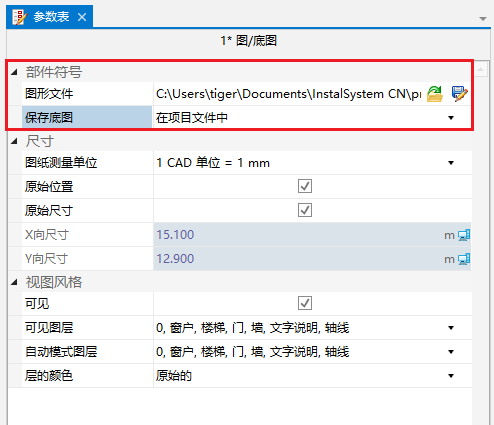Collapse the 视图风格 section
494x425 pixels.
click(x=14, y=282)
